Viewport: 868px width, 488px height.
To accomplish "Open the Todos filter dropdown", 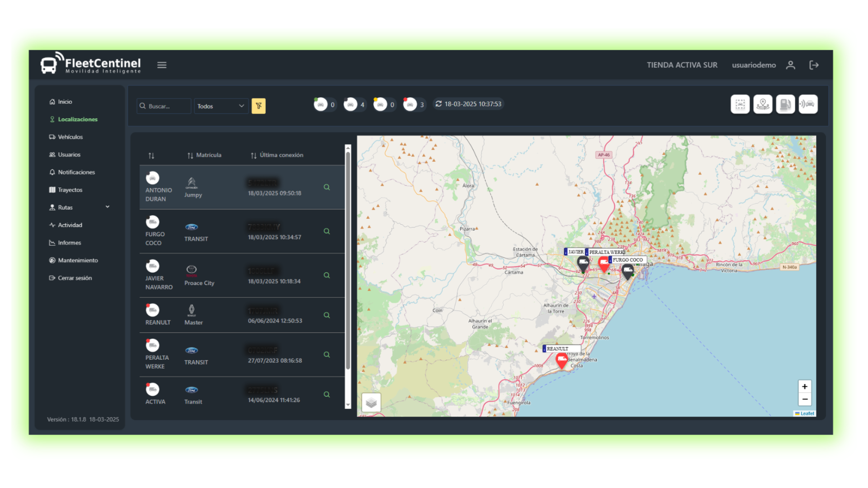I will point(221,106).
